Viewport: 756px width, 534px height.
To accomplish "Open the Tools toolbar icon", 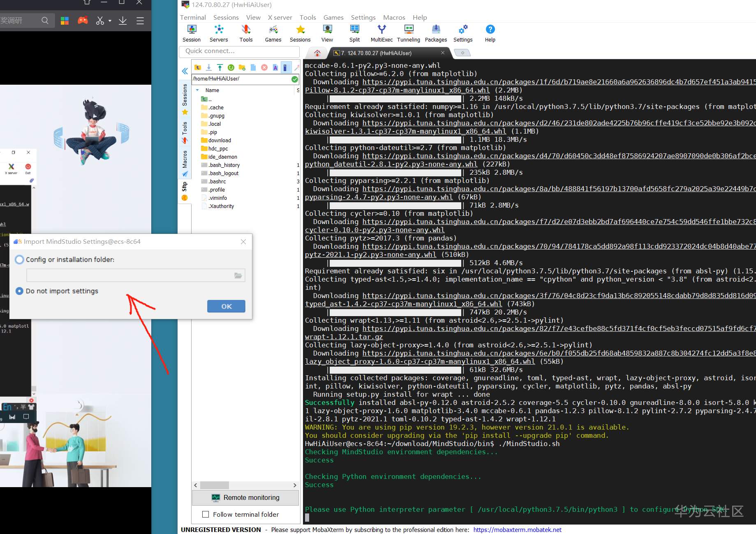I will [246, 33].
